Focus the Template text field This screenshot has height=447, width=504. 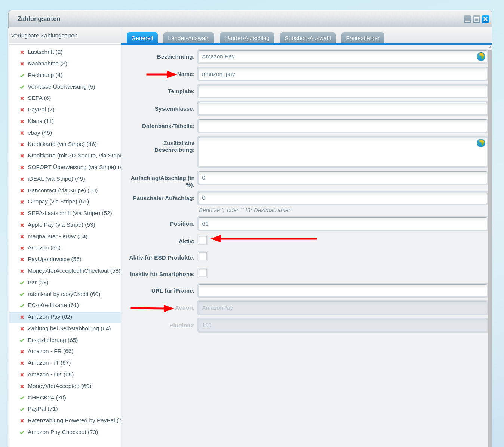[342, 91]
